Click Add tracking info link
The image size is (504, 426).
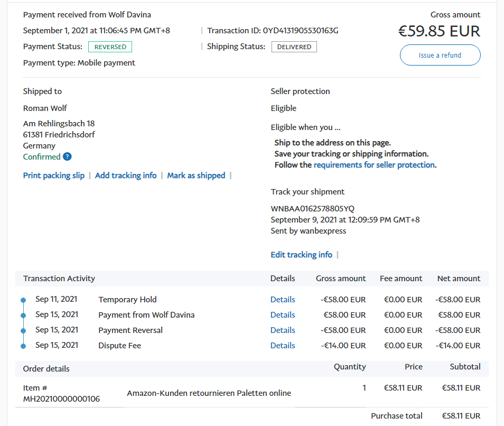[126, 175]
